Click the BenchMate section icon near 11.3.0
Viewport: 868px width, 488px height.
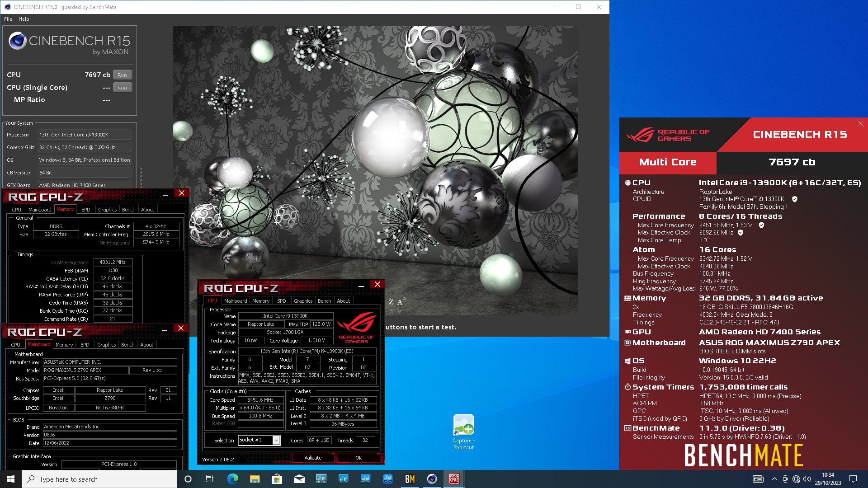click(x=627, y=428)
